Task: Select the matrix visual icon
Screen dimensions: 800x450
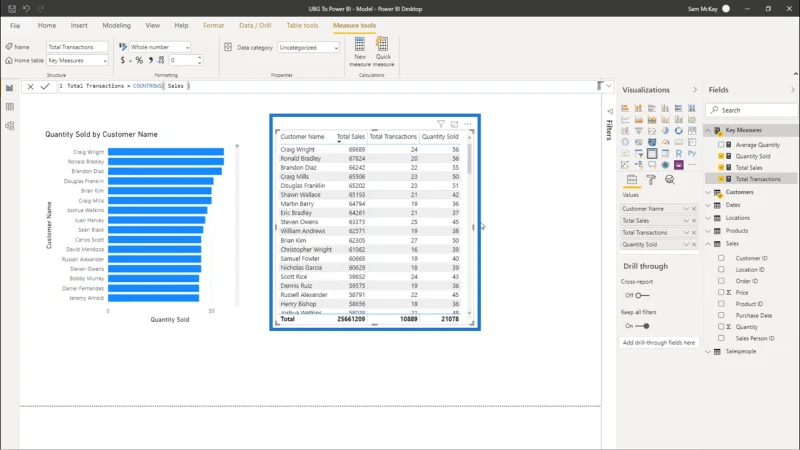Action: pos(665,153)
